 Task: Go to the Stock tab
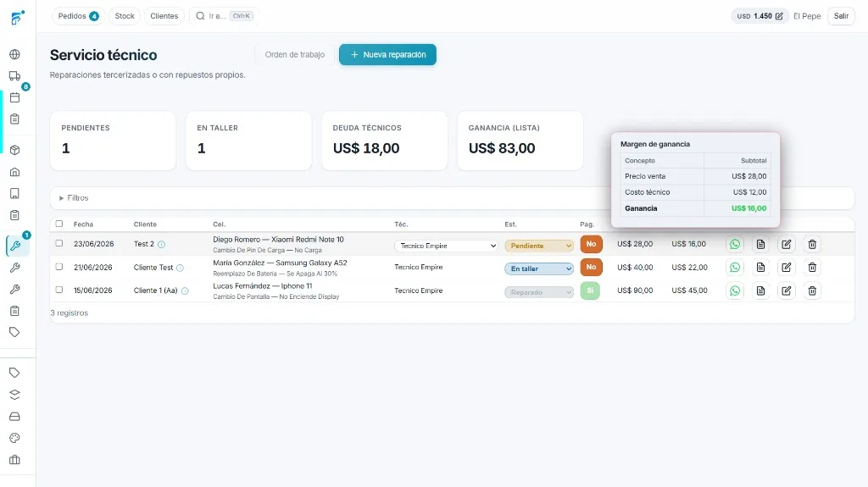[125, 16]
